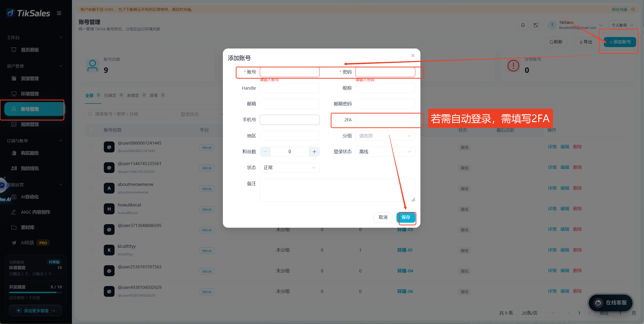Collapse the sidebar with hamburger icon
The width and height of the screenshot is (644, 324).
pyautogui.click(x=59, y=13)
